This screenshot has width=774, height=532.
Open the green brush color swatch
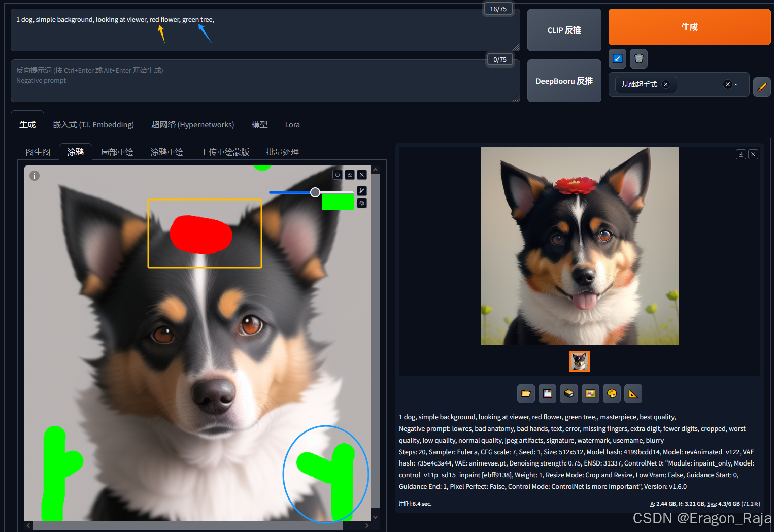338,202
